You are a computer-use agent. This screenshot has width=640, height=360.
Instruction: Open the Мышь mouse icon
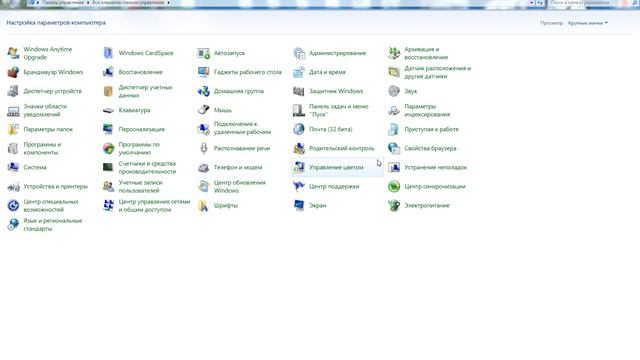coord(203,110)
